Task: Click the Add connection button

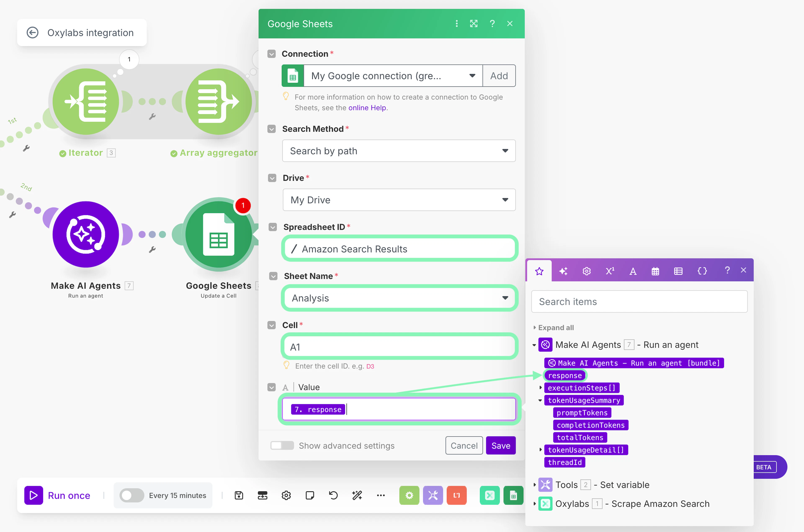Action: (499, 76)
